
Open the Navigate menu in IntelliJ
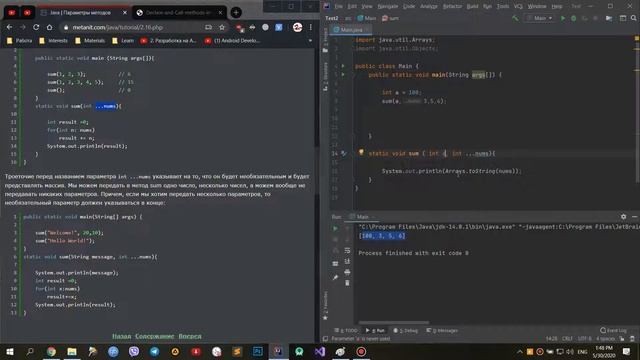point(387,6)
